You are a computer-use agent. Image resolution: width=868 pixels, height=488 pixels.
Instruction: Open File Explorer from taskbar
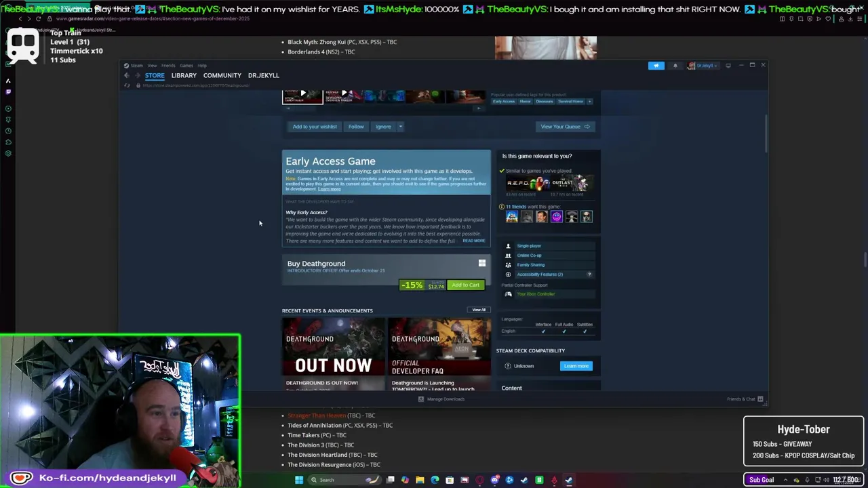pyautogui.click(x=420, y=480)
